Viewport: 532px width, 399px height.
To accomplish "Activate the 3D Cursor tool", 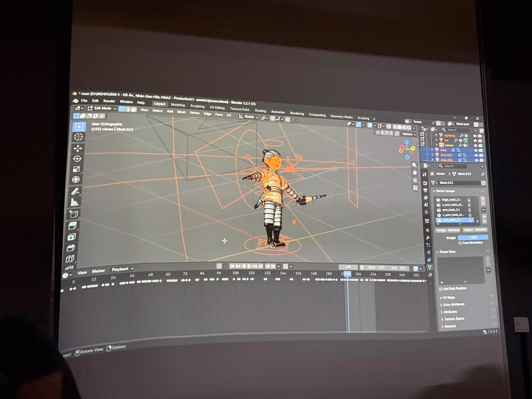I will tap(78, 137).
